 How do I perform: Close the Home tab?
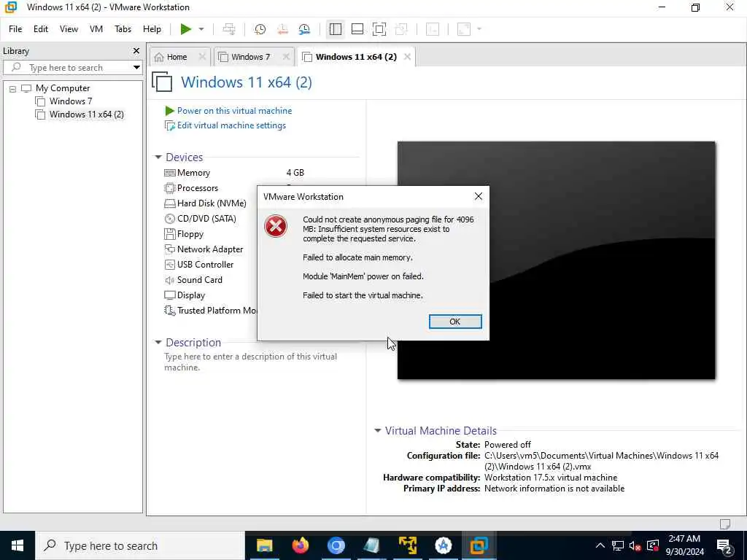click(202, 57)
